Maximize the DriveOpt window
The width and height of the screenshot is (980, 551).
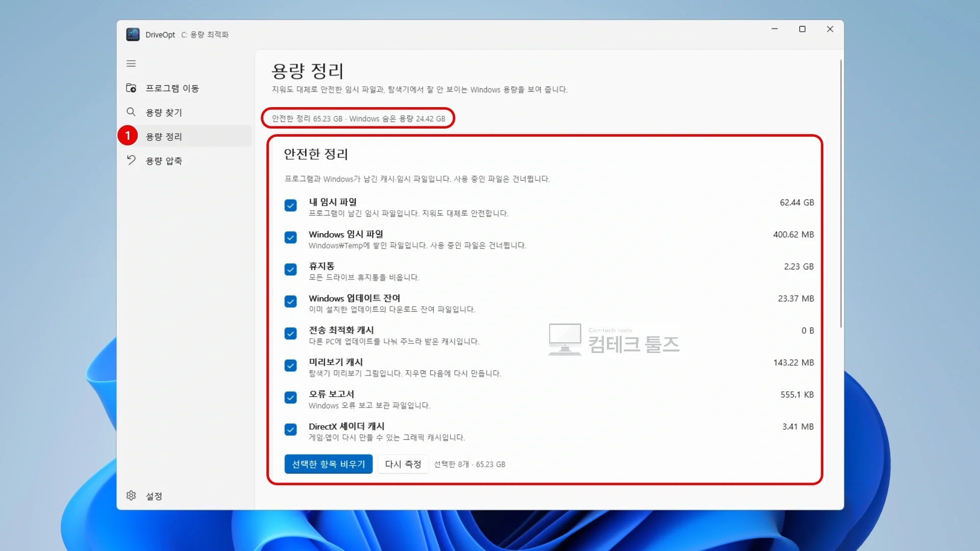click(802, 29)
